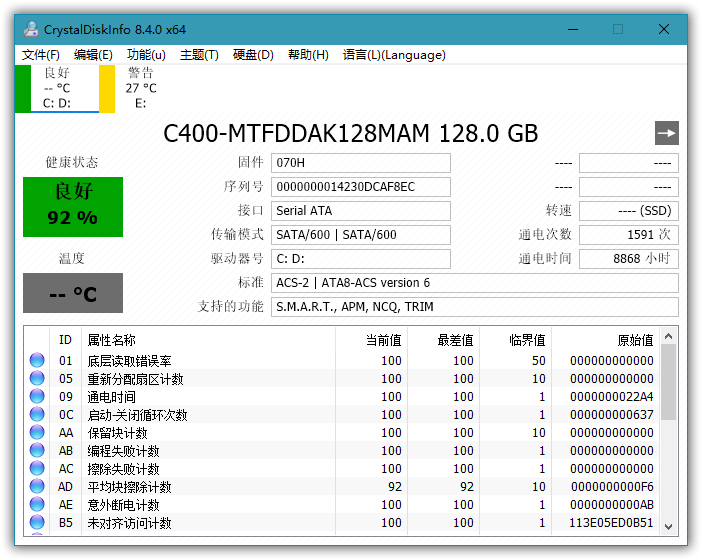Click the 原始值 column header
The width and height of the screenshot is (702, 560).
(x=605, y=340)
